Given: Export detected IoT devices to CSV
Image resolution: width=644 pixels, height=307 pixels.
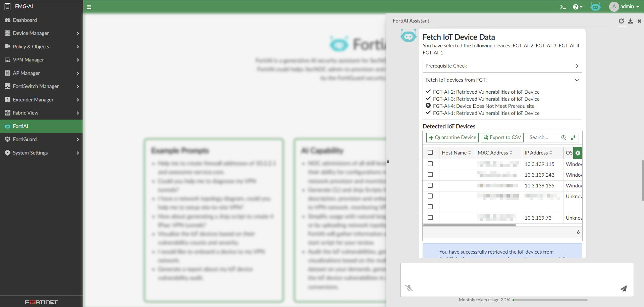Looking at the screenshot, I should [502, 137].
